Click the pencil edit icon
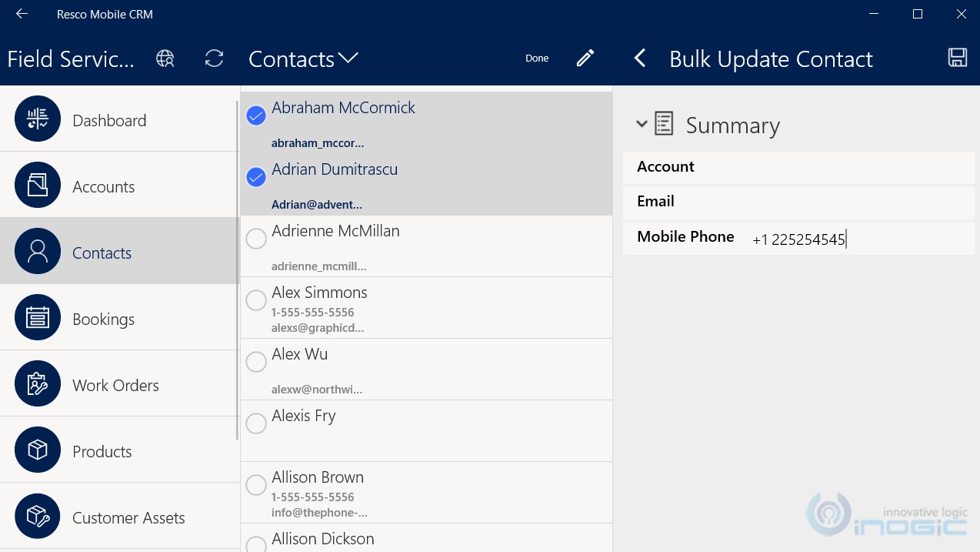This screenshot has height=552, width=980. (x=585, y=59)
